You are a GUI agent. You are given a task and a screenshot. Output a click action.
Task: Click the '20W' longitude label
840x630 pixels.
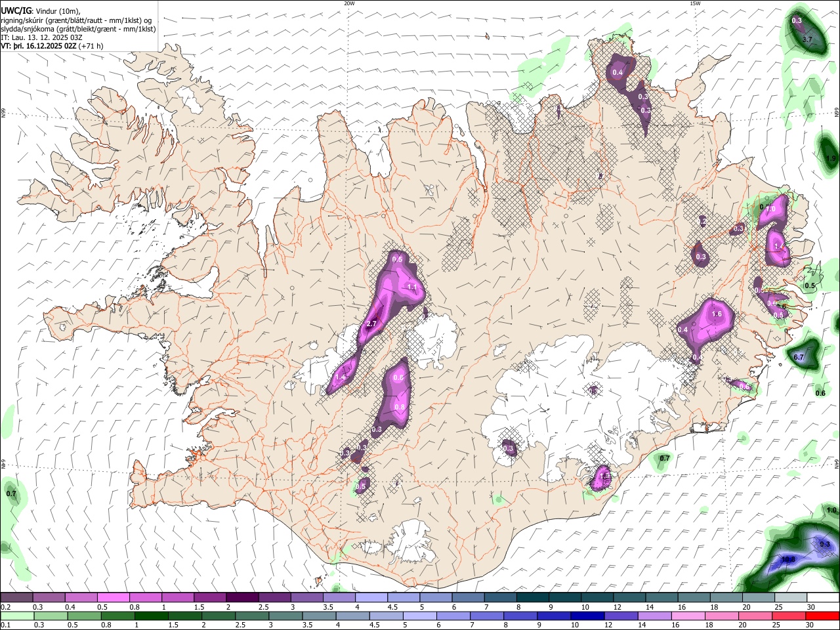349,3
